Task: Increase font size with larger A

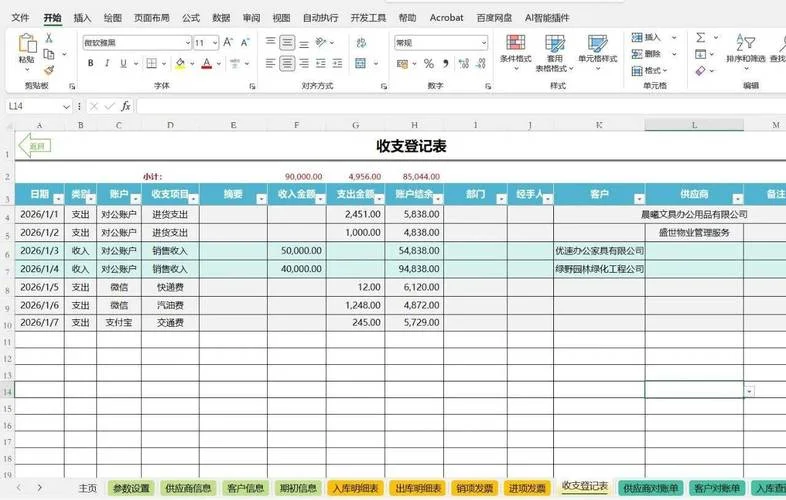Action: pyautogui.click(x=228, y=43)
